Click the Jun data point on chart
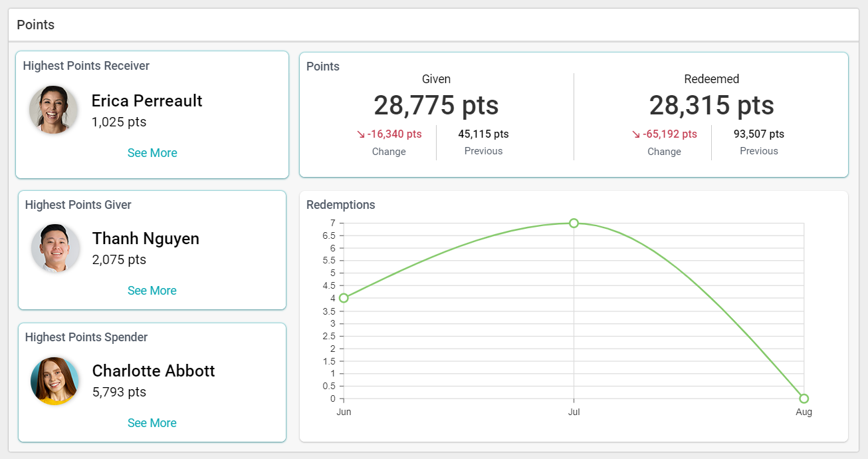Image resolution: width=868 pixels, height=459 pixels. tap(344, 298)
